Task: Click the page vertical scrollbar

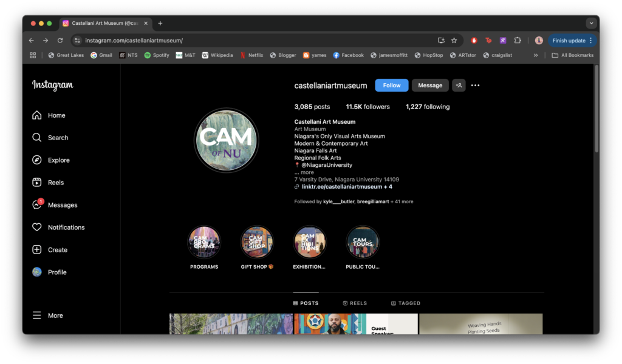Action: coord(596,109)
